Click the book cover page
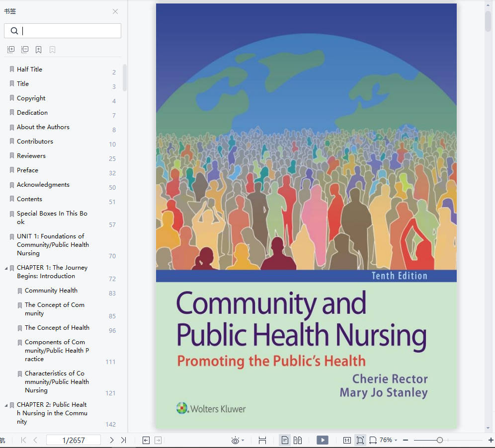Image resolution: width=495 pixels, height=448 pixels. point(306,216)
